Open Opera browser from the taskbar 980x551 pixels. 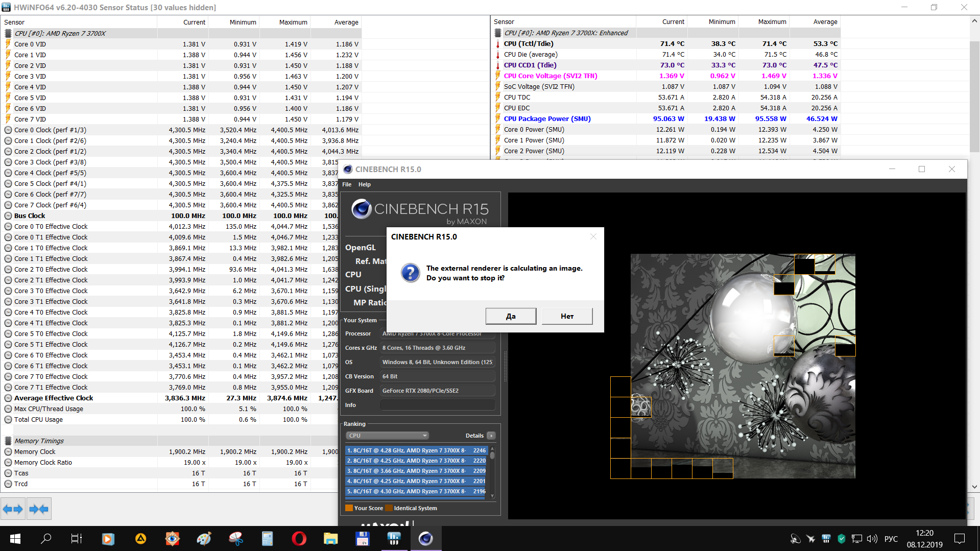[x=299, y=539]
